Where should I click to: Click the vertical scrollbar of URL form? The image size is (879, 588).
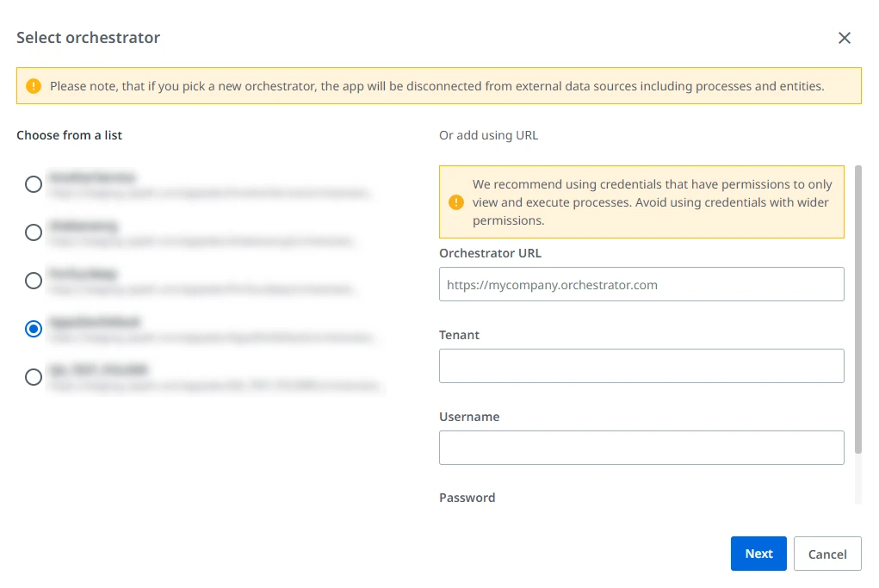[x=857, y=309]
